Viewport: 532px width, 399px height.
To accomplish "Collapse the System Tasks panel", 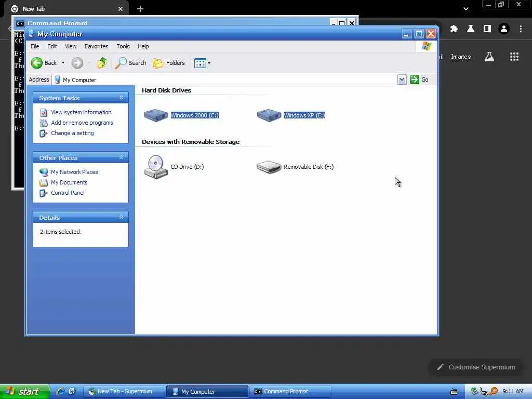I will coord(121,98).
